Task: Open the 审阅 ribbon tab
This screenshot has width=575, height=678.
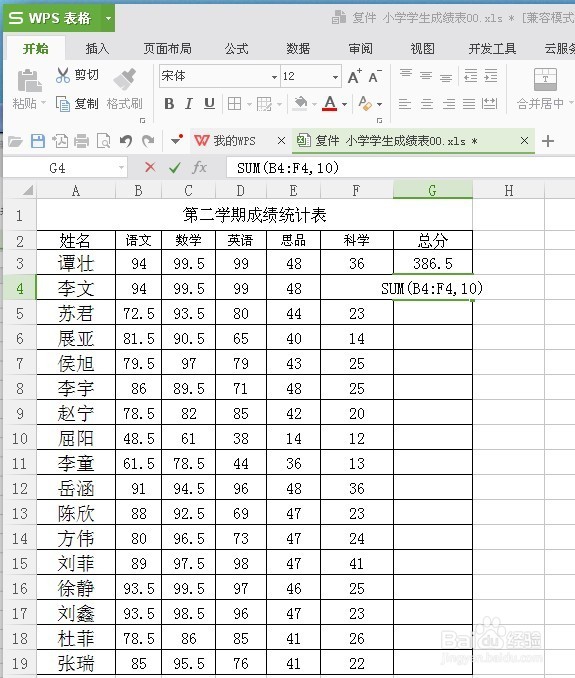Action: [x=361, y=48]
